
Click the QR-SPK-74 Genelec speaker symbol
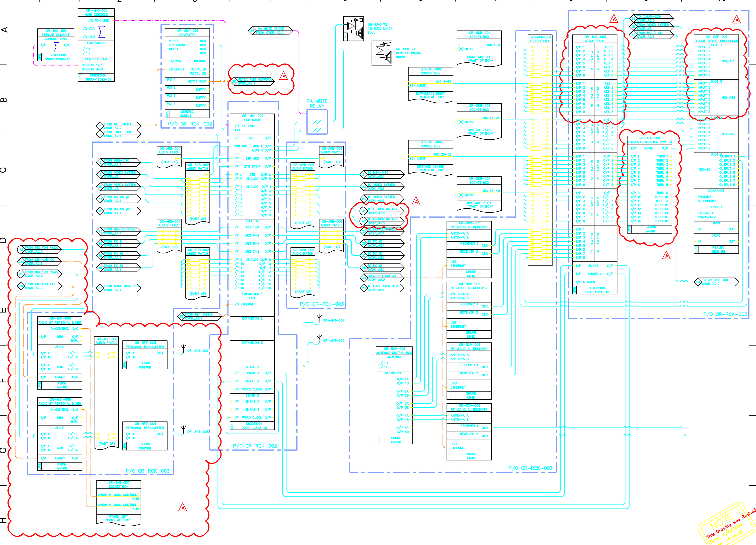(x=382, y=53)
